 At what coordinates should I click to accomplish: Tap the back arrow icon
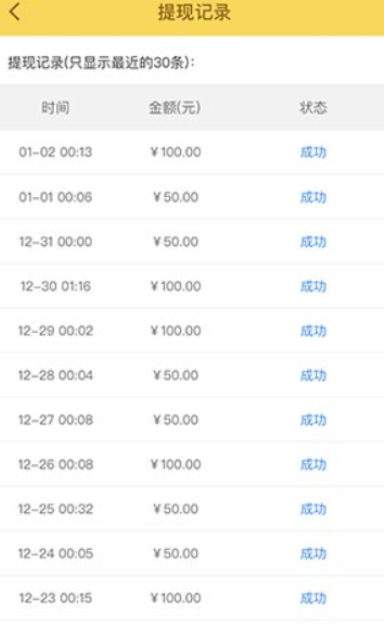coord(14,12)
